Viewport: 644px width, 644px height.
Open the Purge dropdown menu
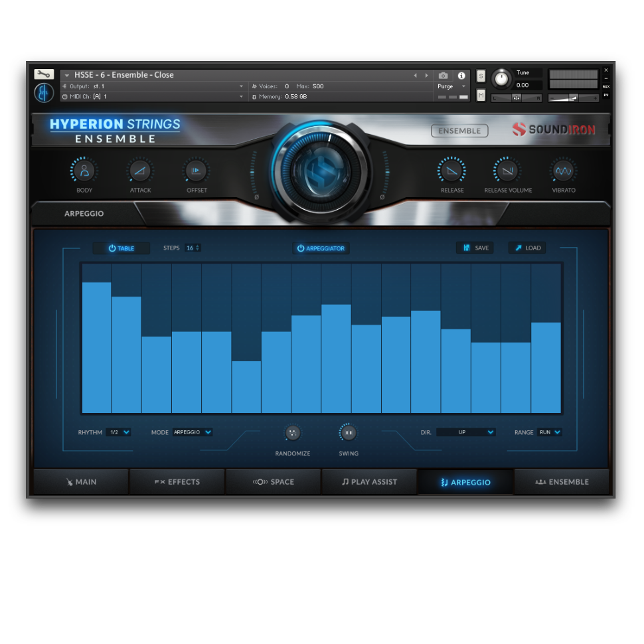point(451,86)
